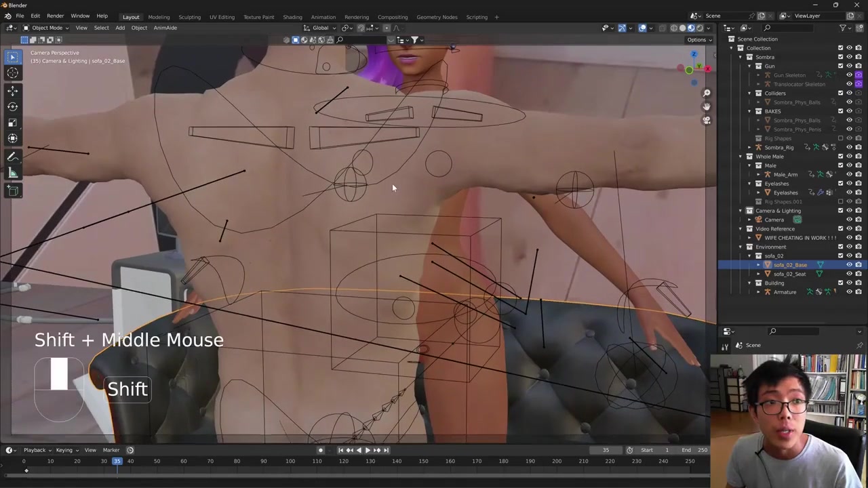The image size is (868, 488).
Task: Click the current frame number field
Action: point(606,450)
